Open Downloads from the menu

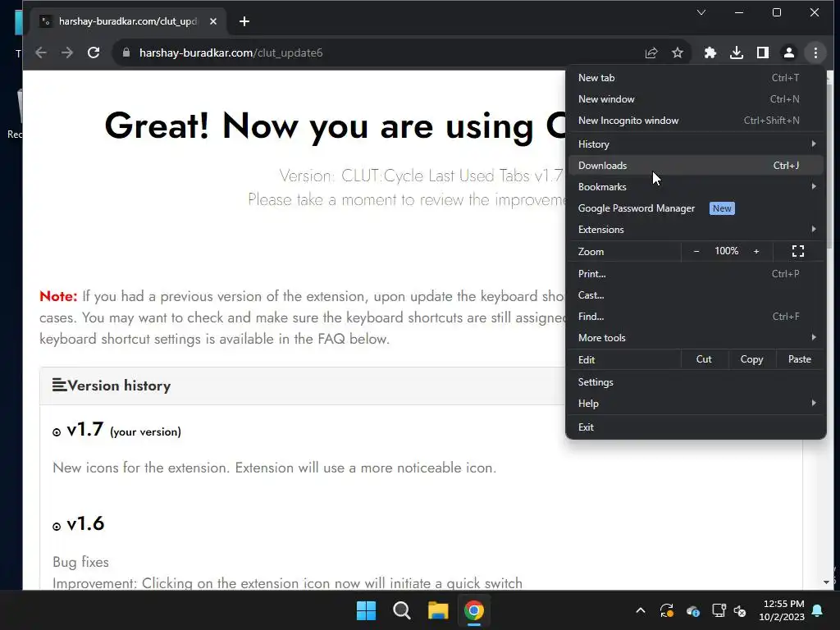click(x=696, y=166)
